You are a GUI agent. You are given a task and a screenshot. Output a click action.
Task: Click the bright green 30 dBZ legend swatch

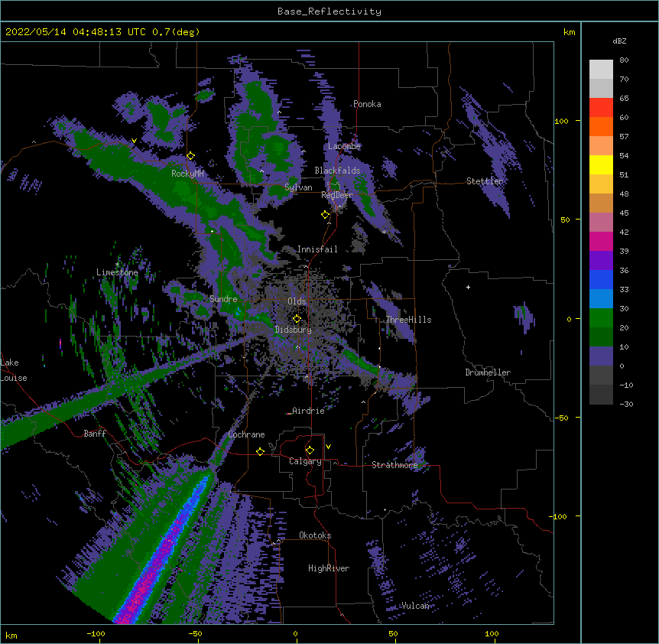point(601,318)
